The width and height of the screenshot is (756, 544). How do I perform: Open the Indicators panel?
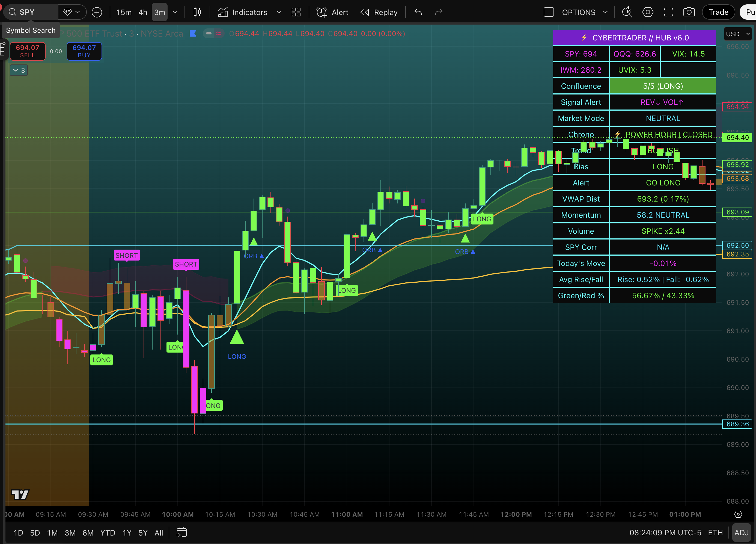click(244, 12)
